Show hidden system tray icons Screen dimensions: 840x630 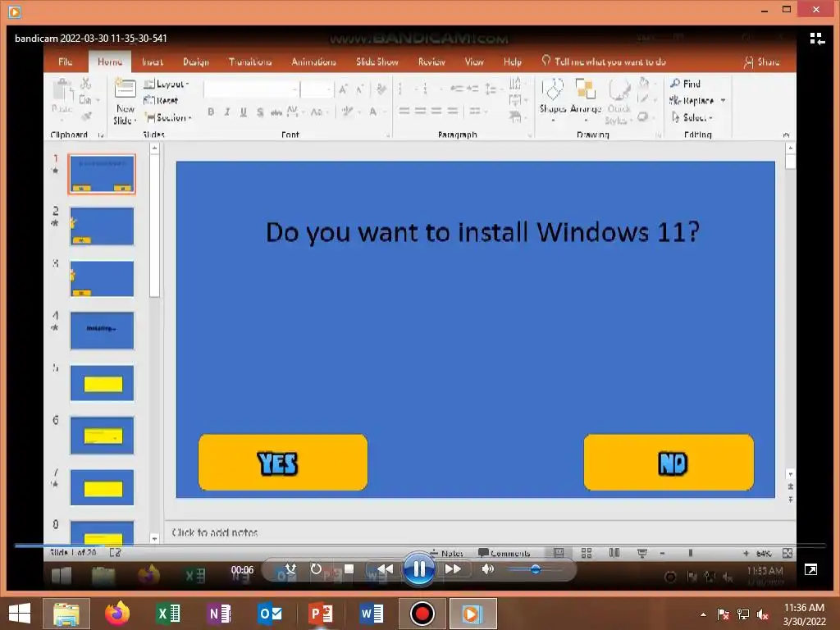tap(703, 614)
